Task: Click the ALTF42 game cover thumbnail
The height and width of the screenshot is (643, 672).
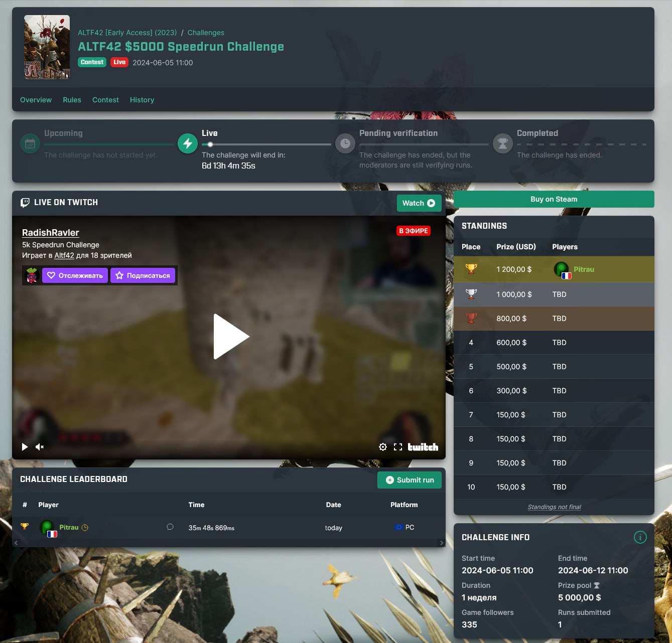Action: click(47, 47)
